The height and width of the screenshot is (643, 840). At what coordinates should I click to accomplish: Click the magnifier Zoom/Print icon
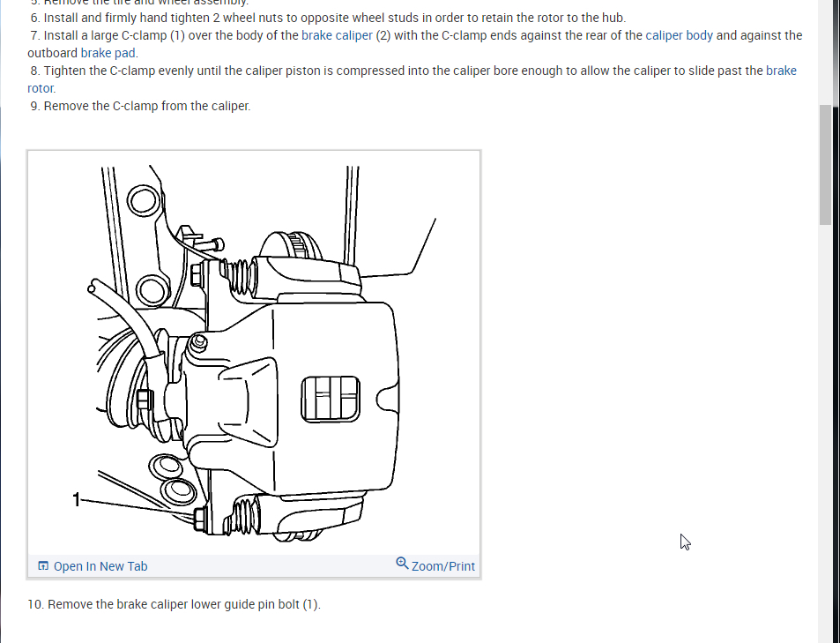pyautogui.click(x=402, y=563)
